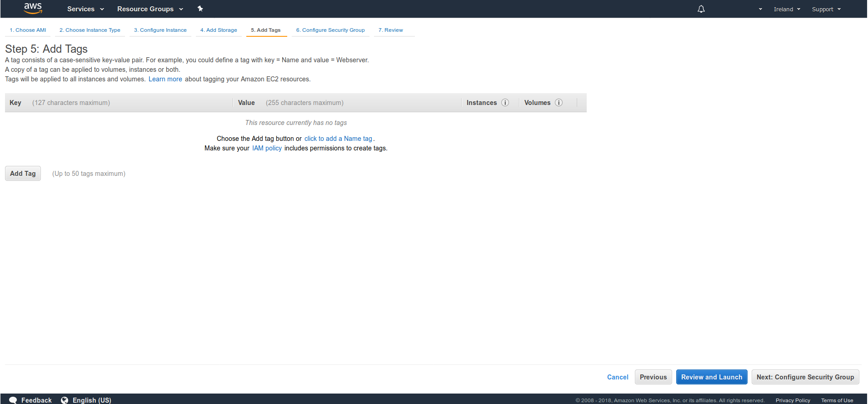Click the globe language icon
Viewport: 868px width, 404px height.
65,400
